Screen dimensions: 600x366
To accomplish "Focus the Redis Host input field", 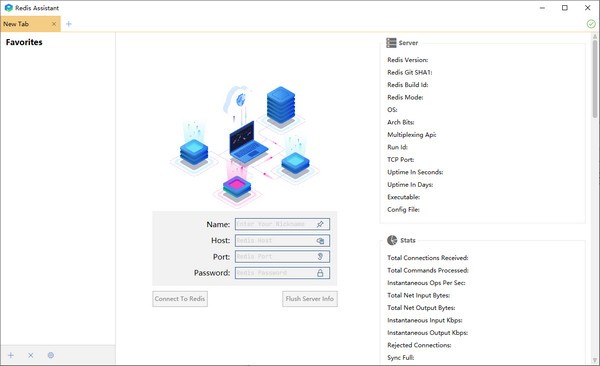I will (x=282, y=241).
